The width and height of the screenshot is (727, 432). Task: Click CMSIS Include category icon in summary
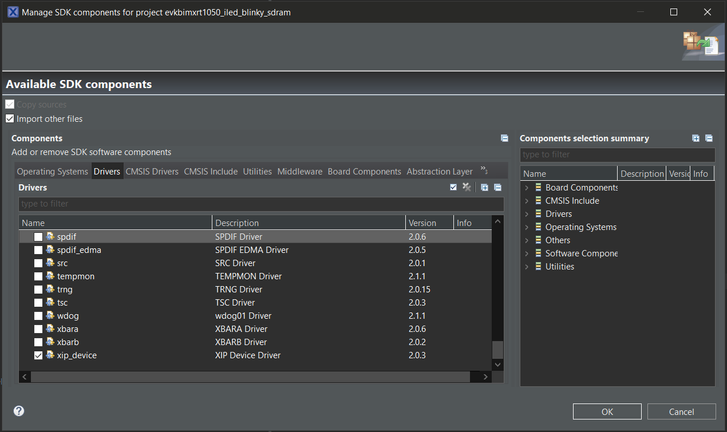pyautogui.click(x=538, y=200)
